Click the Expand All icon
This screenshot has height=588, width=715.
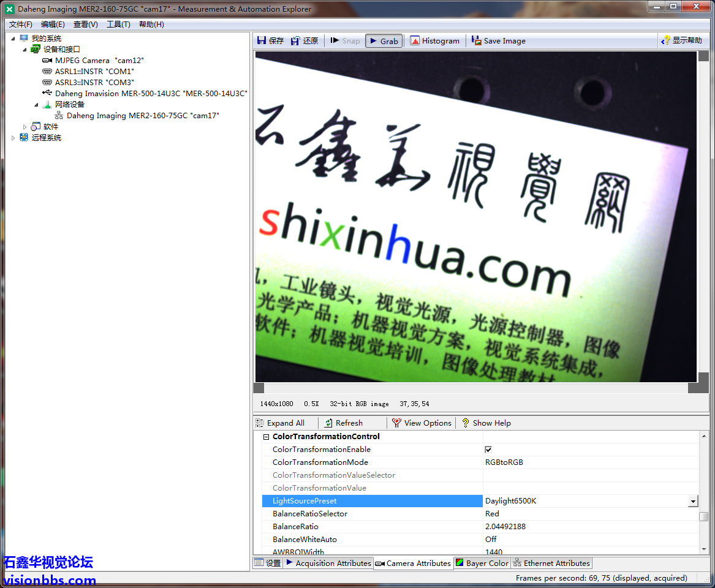[x=260, y=423]
